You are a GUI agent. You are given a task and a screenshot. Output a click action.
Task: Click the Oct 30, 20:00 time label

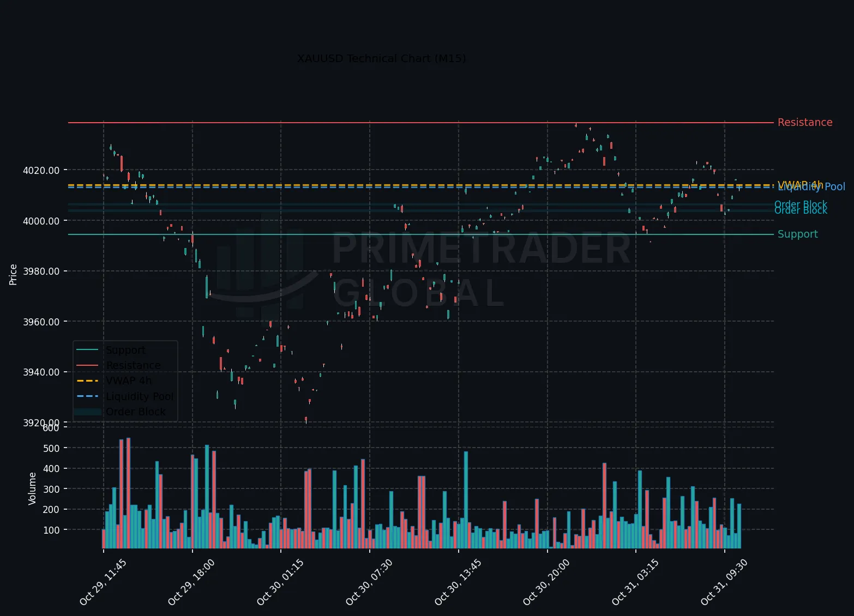[x=546, y=582]
